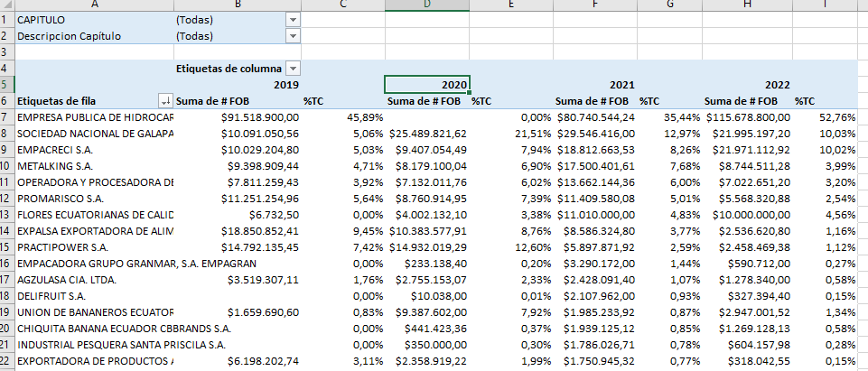This screenshot has width=868, height=371.
Task: Select the PROMARISCO S.A. cell
Action: point(95,199)
